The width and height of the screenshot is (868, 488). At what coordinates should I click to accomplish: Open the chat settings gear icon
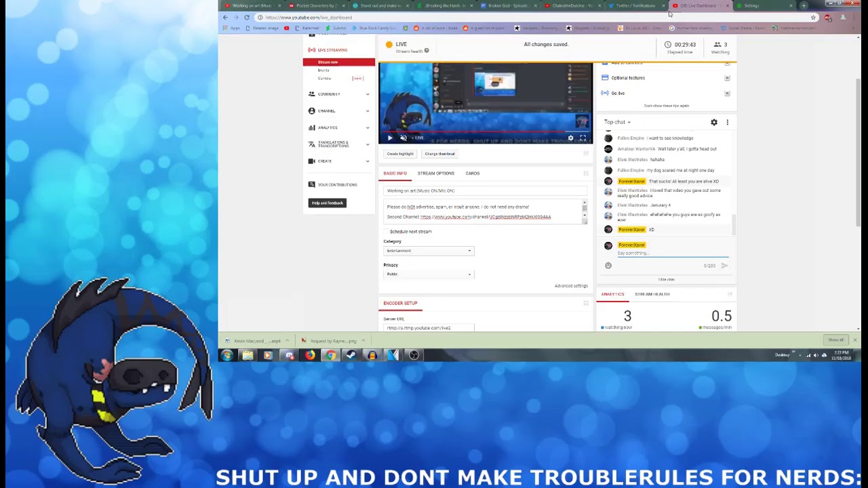[714, 122]
